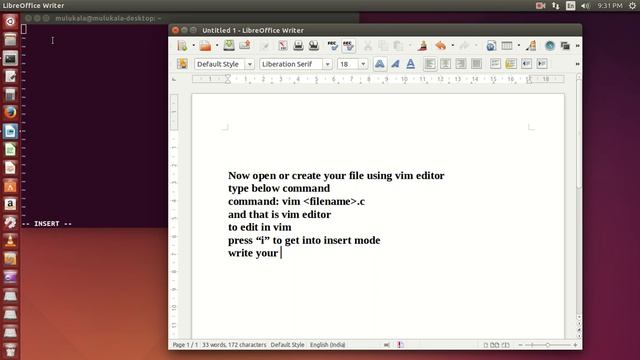Open the system gear menu in top panel
This screenshot has width=640, height=360.
point(632,6)
